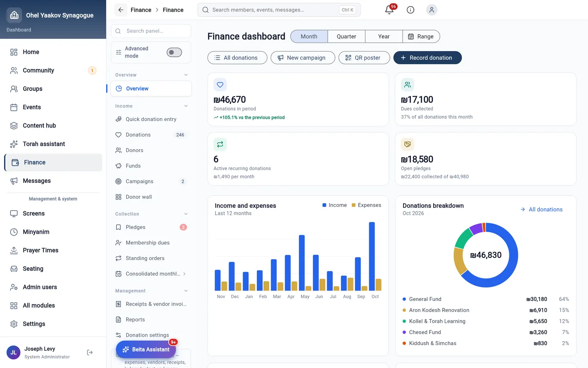Click the global search members field
This screenshot has height=368, width=588.
pos(279,10)
